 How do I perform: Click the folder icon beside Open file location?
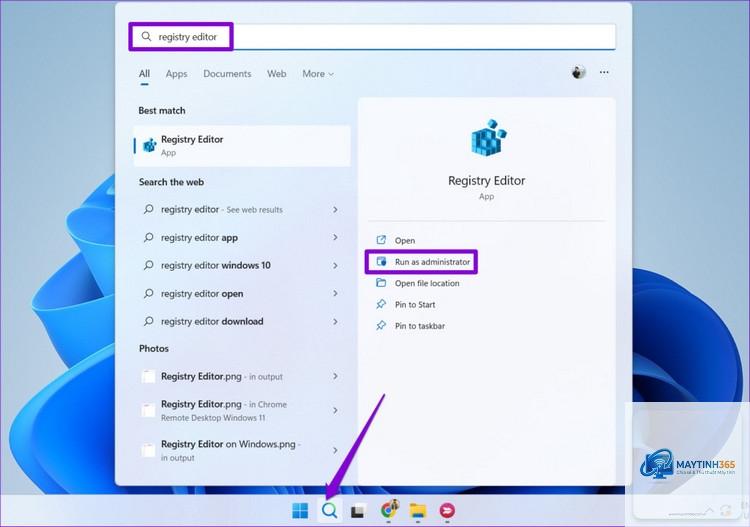point(381,283)
